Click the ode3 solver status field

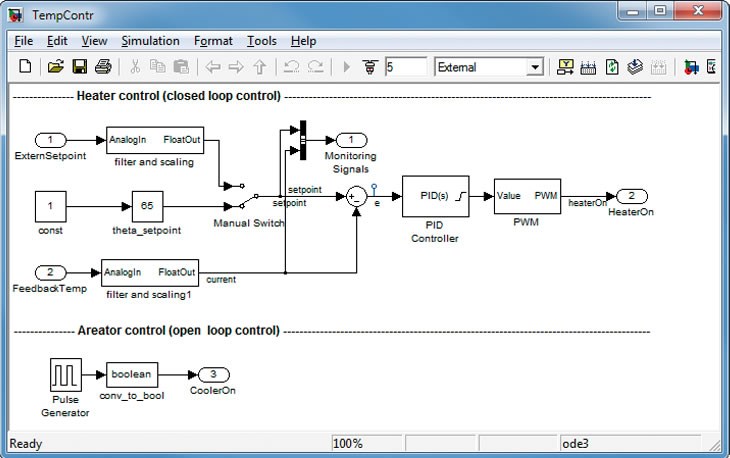click(630, 443)
